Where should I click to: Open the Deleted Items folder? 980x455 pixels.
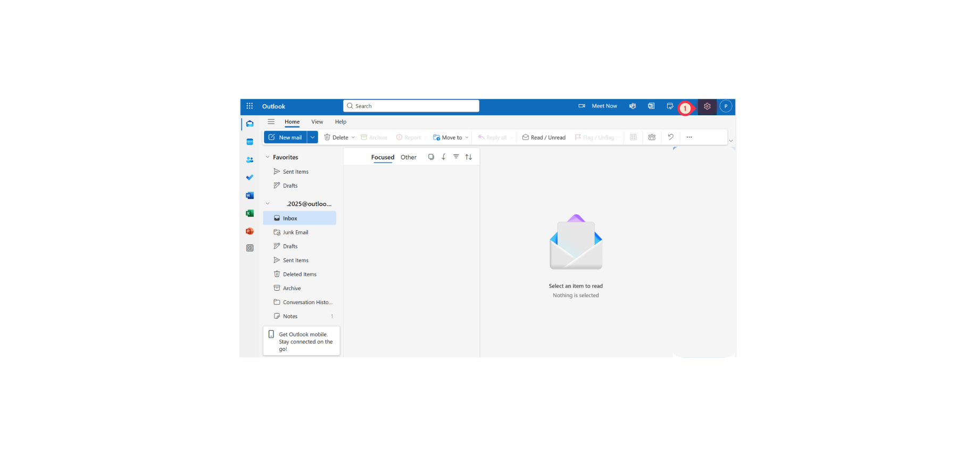click(x=300, y=274)
